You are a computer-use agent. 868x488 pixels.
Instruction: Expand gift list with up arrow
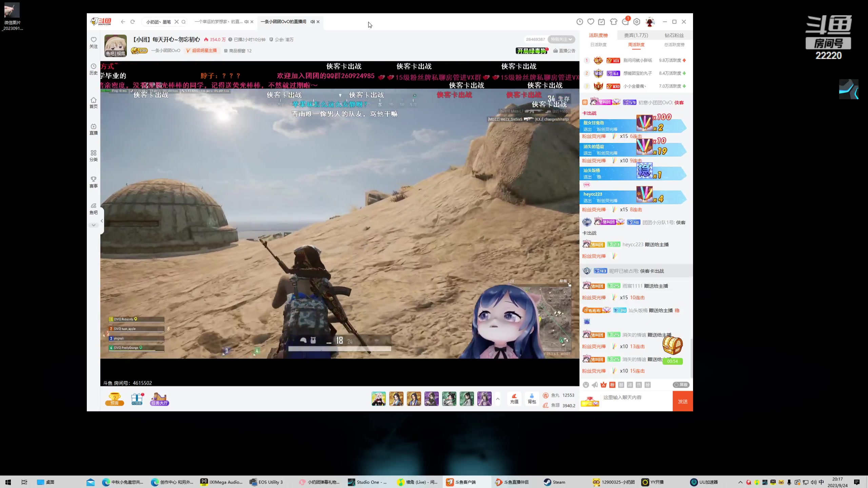click(498, 399)
